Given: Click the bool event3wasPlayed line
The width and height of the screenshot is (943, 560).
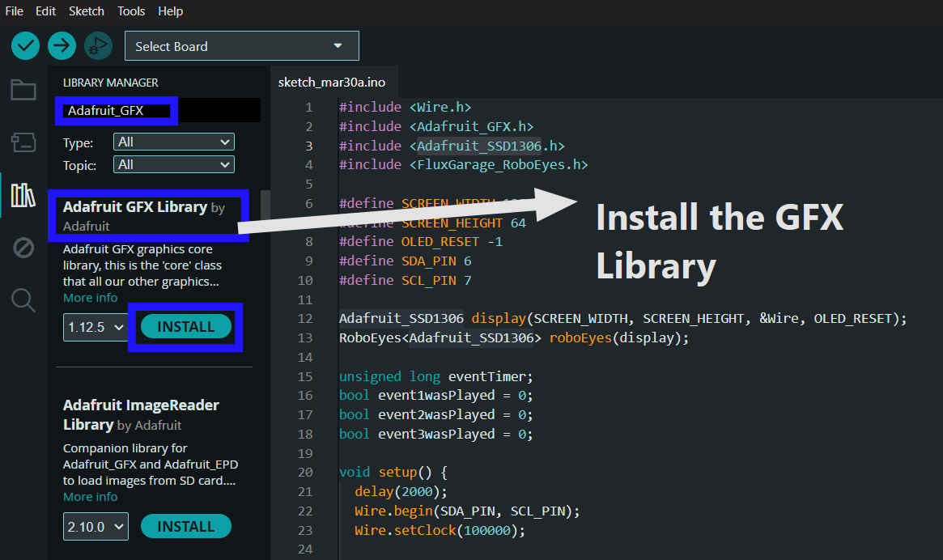Looking at the screenshot, I should 436,434.
